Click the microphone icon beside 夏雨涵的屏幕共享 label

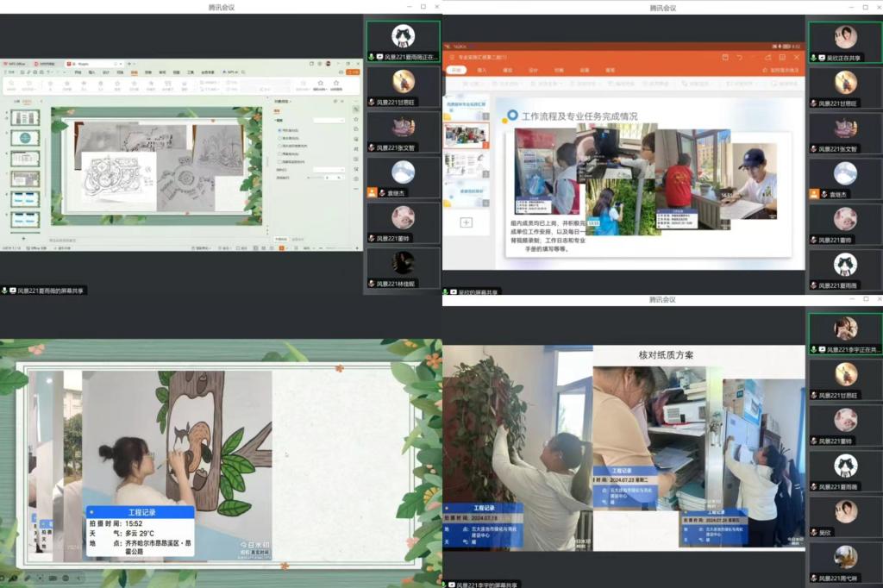[x=5, y=291]
